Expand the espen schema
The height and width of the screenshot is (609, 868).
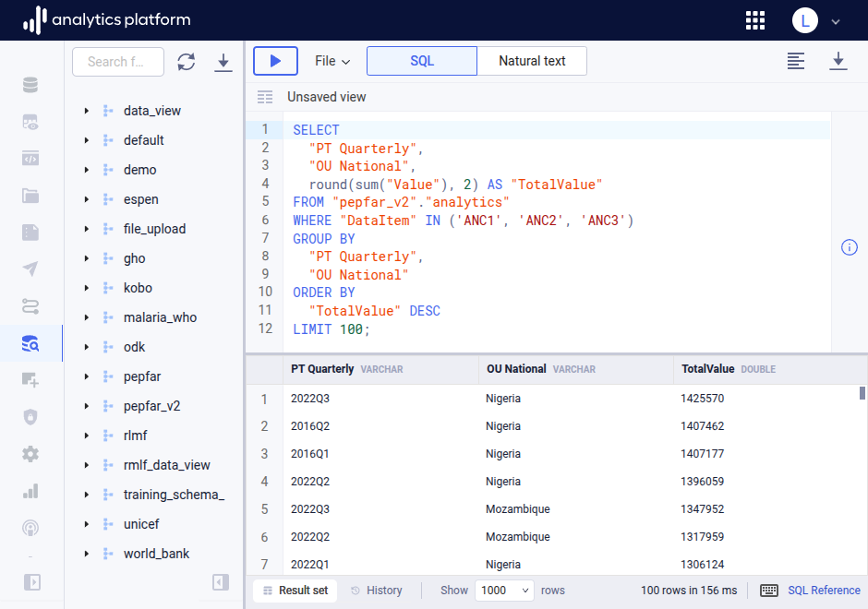point(87,199)
